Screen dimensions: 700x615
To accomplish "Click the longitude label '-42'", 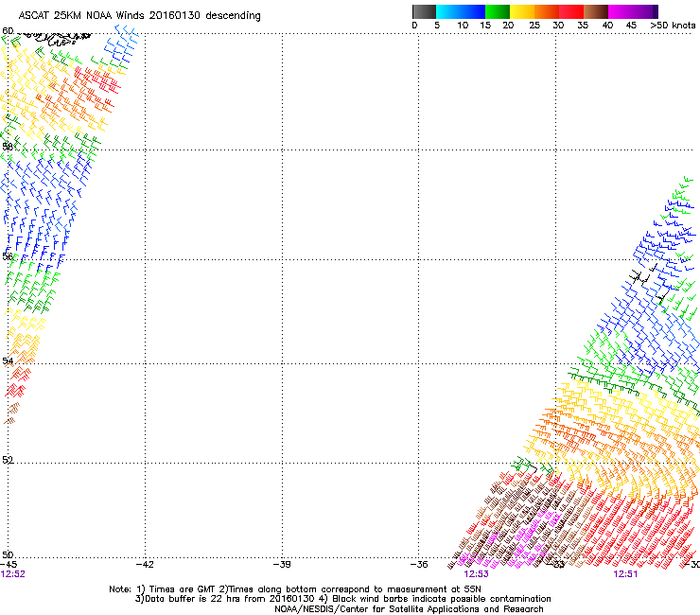I will click(145, 564).
